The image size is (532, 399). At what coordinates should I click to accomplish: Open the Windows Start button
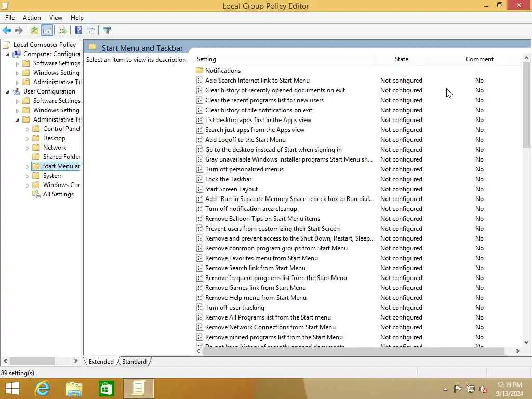12,389
